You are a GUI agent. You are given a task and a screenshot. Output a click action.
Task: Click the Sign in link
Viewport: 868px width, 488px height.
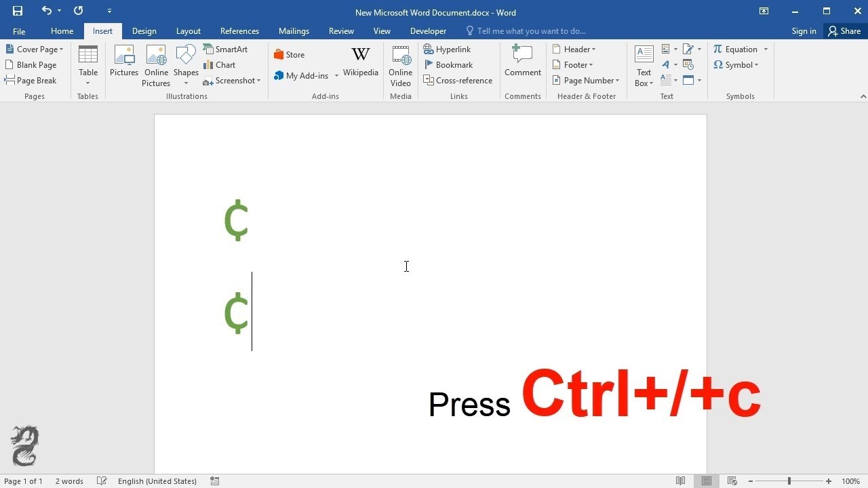tap(804, 30)
